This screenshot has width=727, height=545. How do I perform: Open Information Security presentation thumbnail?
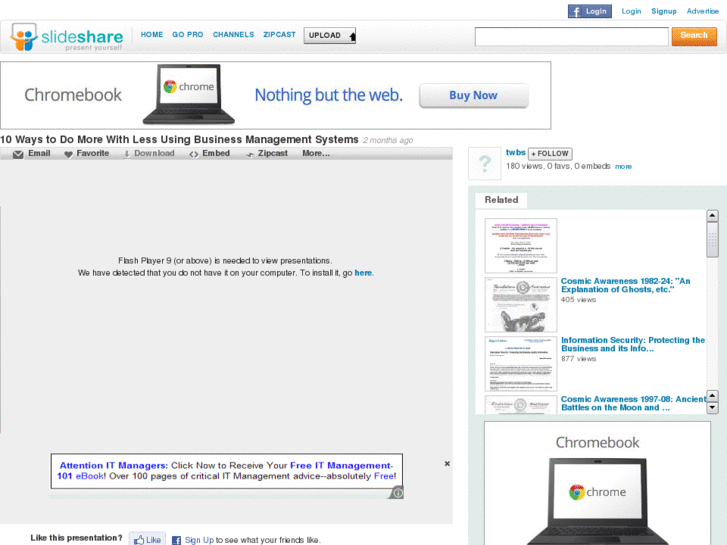point(521,364)
